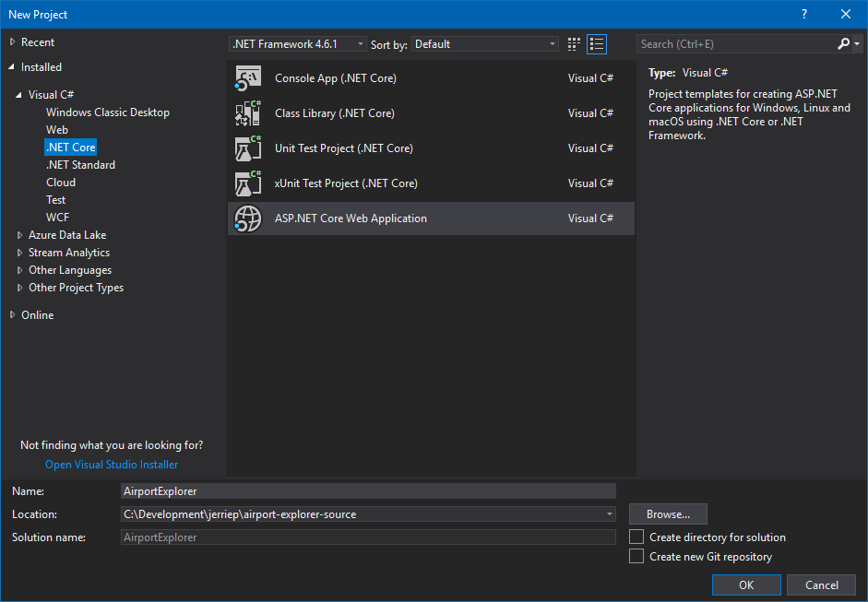
Task: Enable Create directory for solution
Action: click(x=636, y=537)
